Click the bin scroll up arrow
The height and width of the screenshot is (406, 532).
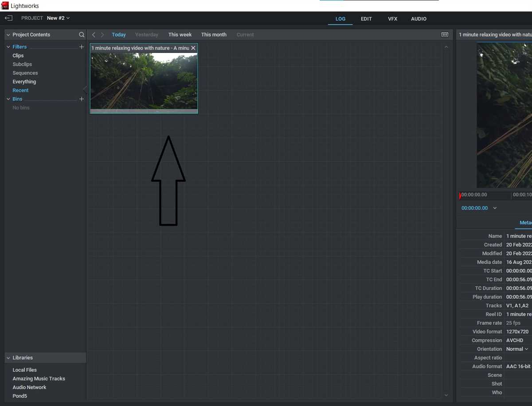pos(446,47)
